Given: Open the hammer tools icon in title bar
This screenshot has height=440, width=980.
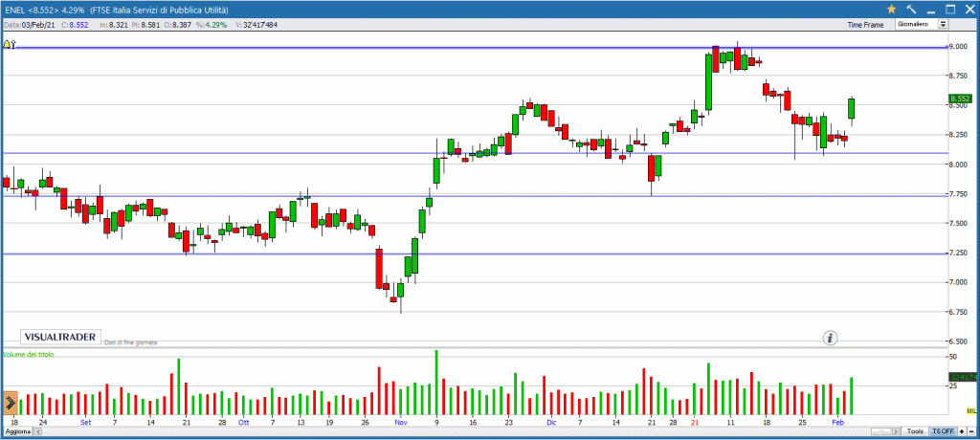Looking at the screenshot, I should tap(911, 10).
